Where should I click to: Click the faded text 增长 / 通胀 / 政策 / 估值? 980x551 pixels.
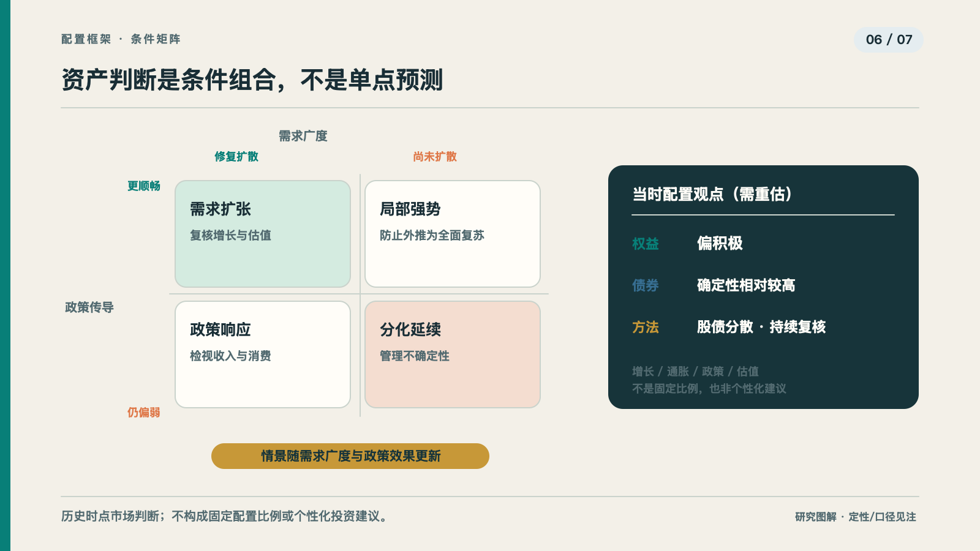(695, 372)
